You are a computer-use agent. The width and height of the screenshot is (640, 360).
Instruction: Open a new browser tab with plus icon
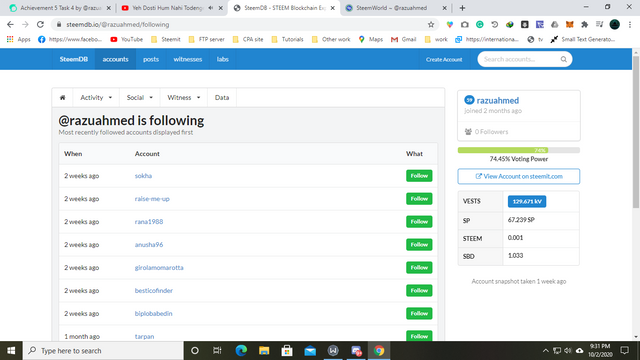click(462, 8)
